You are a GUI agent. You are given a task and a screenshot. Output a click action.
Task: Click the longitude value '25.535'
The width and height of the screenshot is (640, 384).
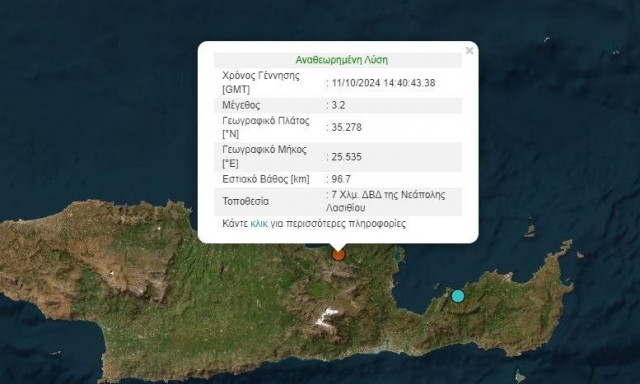pyautogui.click(x=347, y=157)
